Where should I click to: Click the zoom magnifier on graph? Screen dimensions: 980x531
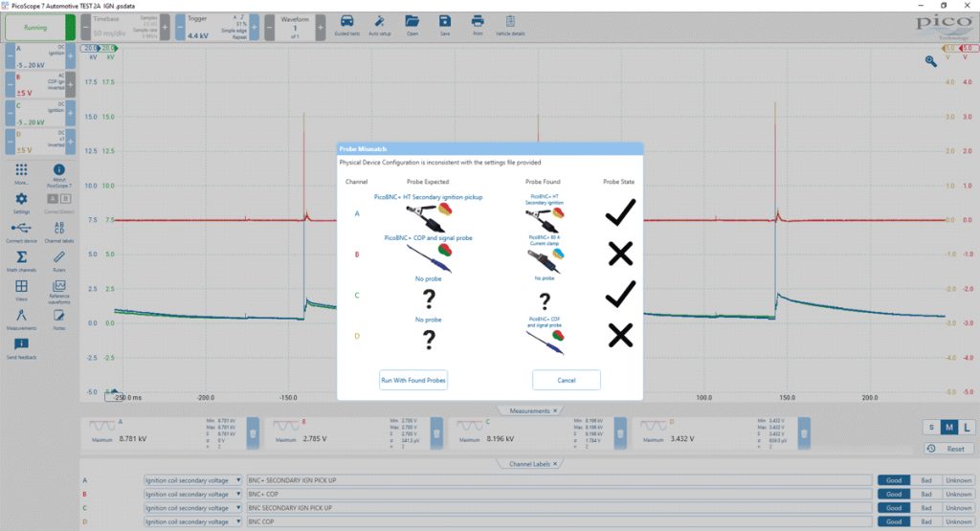tap(930, 61)
